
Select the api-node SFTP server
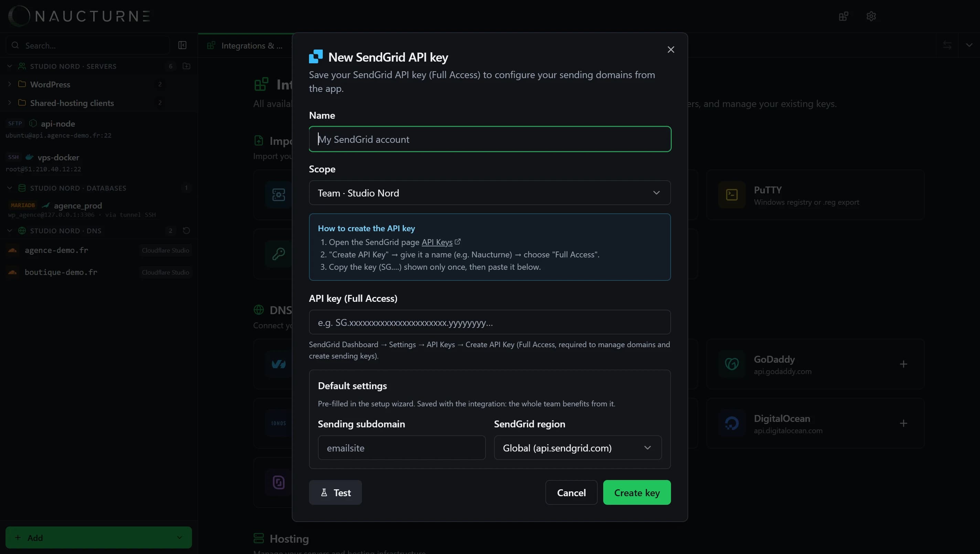point(98,129)
